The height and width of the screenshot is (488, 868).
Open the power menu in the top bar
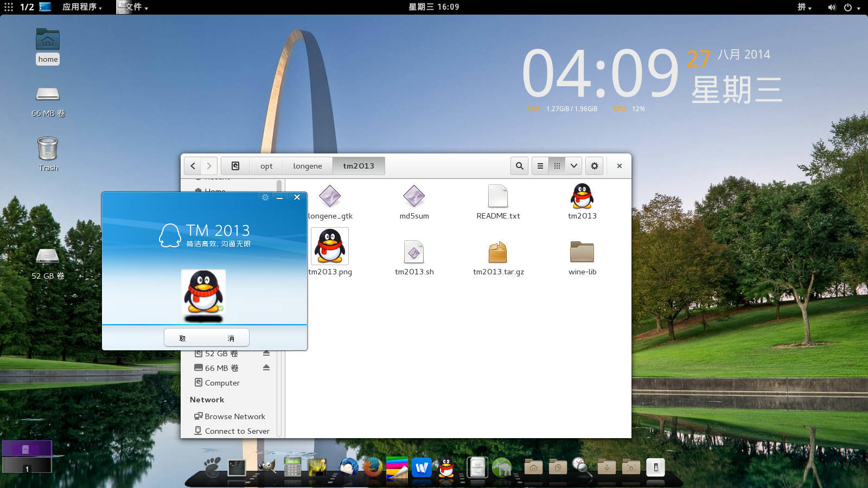tap(852, 7)
